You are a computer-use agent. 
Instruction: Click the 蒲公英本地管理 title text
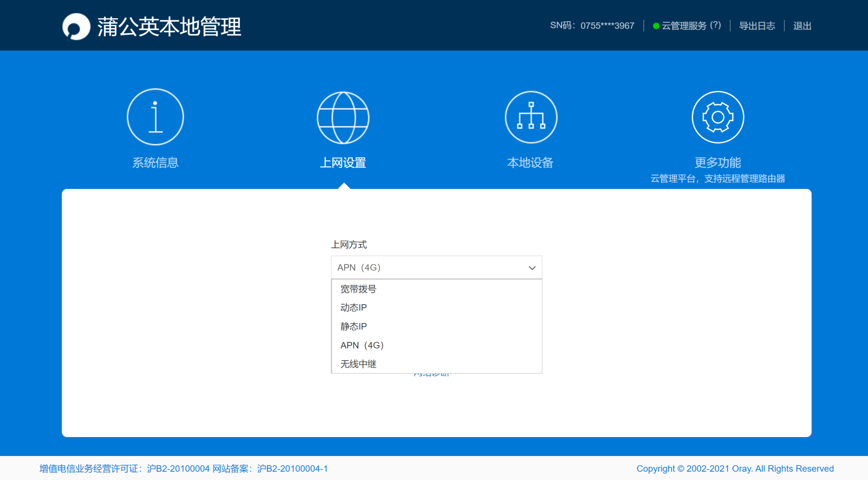pyautogui.click(x=169, y=27)
